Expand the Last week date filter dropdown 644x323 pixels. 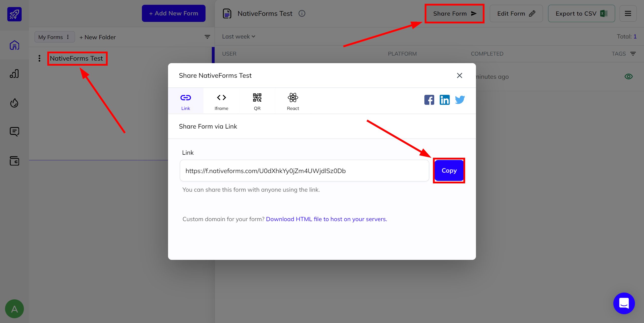coord(238,36)
